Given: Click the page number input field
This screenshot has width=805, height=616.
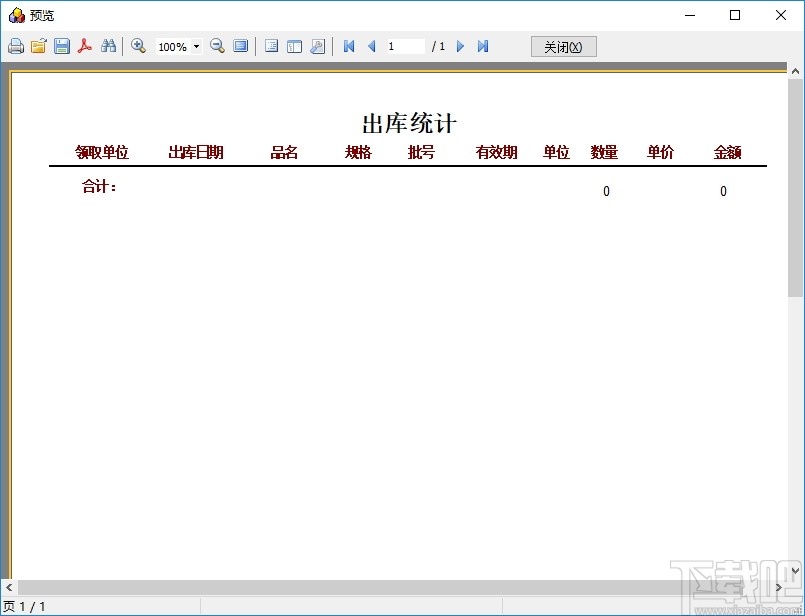Looking at the screenshot, I should click(x=404, y=46).
